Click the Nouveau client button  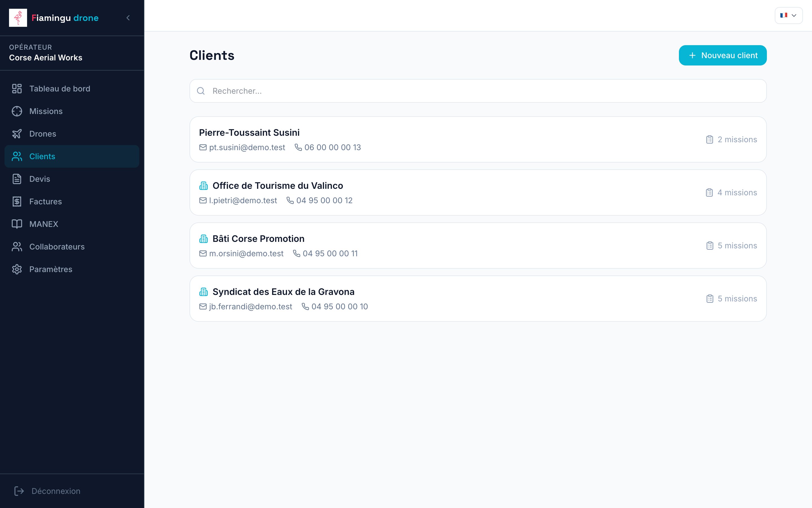point(722,55)
